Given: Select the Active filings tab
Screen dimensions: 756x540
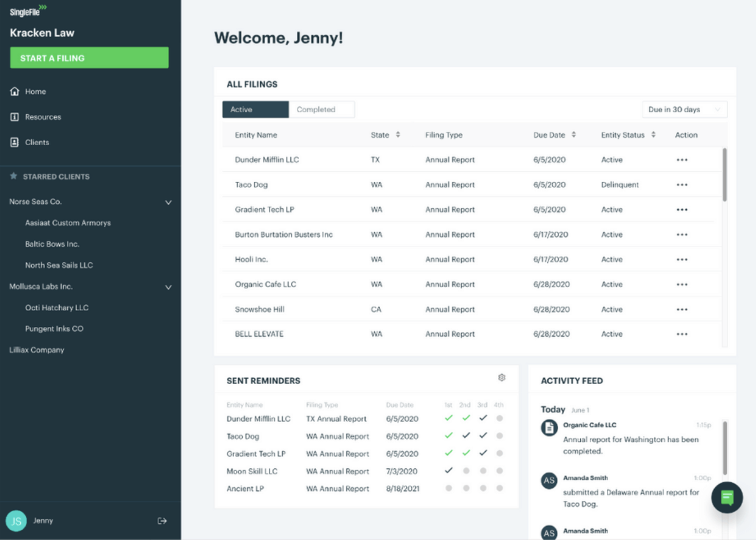Looking at the screenshot, I should coord(255,110).
